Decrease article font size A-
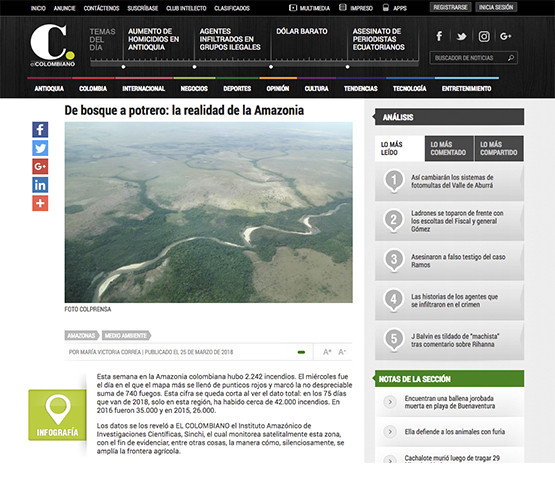Viewport: 555px width, 485px height. tap(342, 352)
